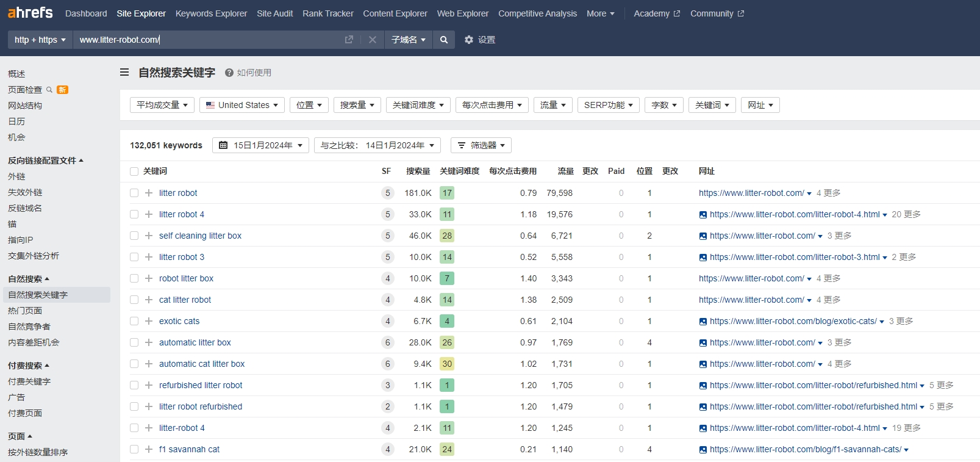Check the exotic cats row checkbox
Image resolution: width=980 pixels, height=462 pixels.
pyautogui.click(x=134, y=321)
